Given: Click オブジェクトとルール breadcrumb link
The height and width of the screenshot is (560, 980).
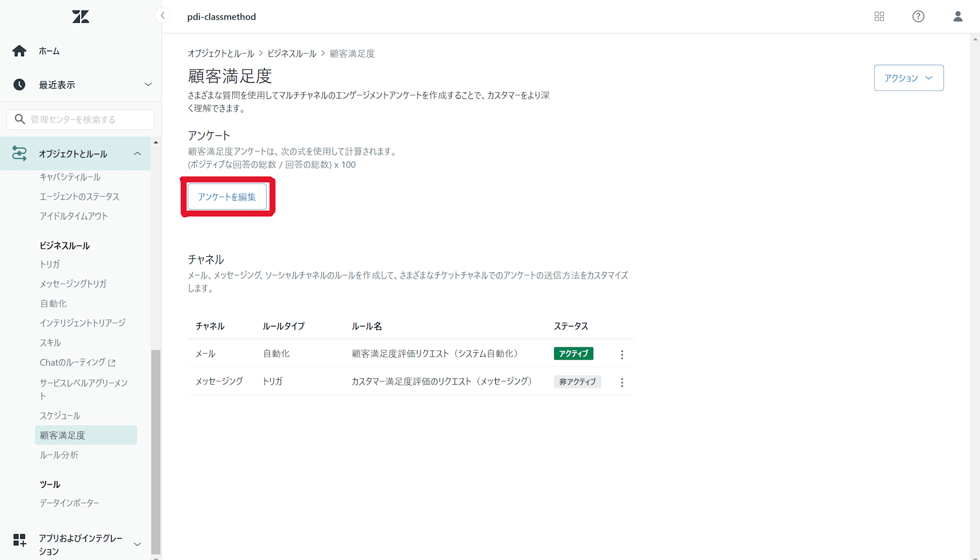Looking at the screenshot, I should [221, 53].
